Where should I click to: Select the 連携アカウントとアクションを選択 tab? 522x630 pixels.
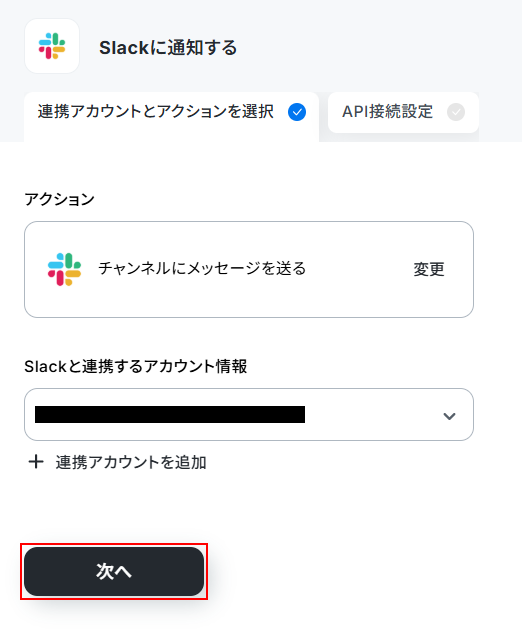click(172, 117)
